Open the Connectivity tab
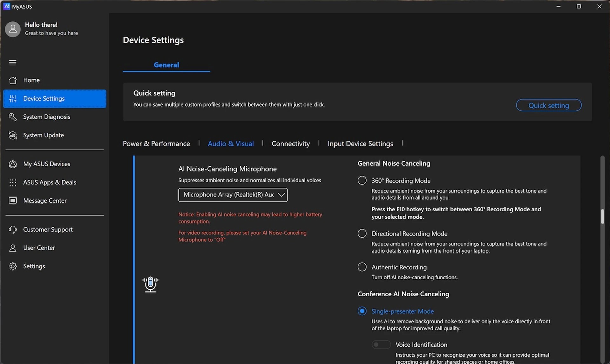The image size is (610, 364). 290,144
